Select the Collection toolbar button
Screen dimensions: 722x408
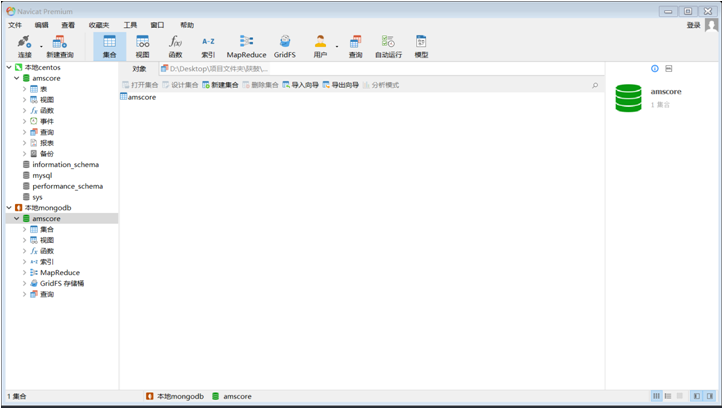tap(110, 47)
